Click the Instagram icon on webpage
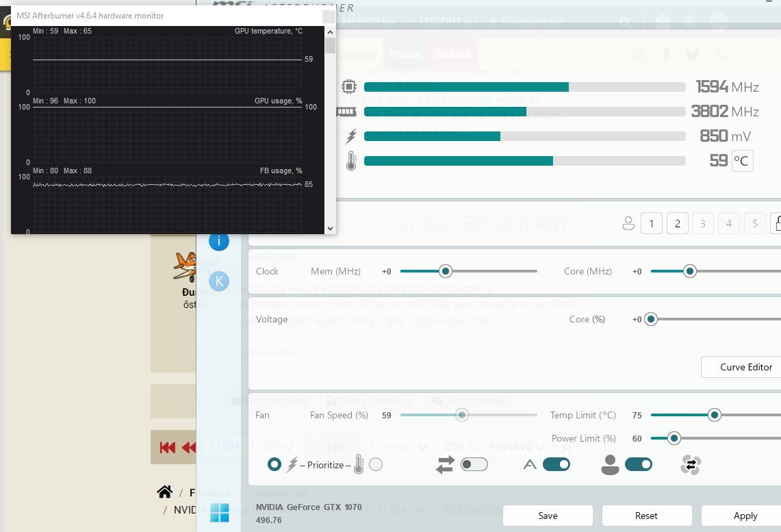781x532 pixels. coord(639,55)
